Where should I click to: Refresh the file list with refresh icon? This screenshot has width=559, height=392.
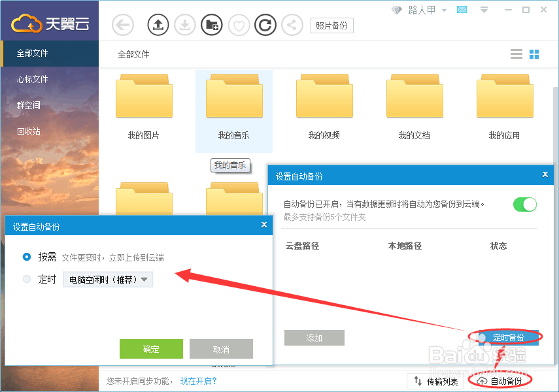[x=265, y=25]
